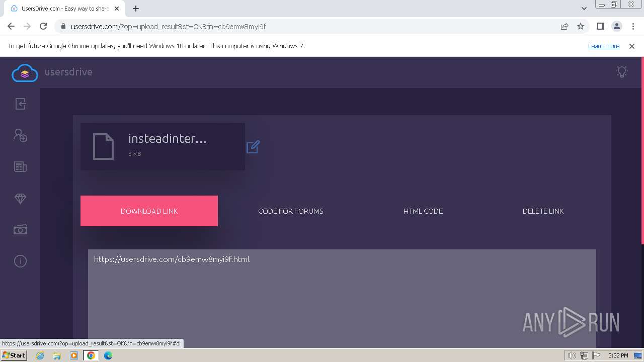Expand the tab search dropdown arrow
644x362 pixels.
(x=584, y=9)
